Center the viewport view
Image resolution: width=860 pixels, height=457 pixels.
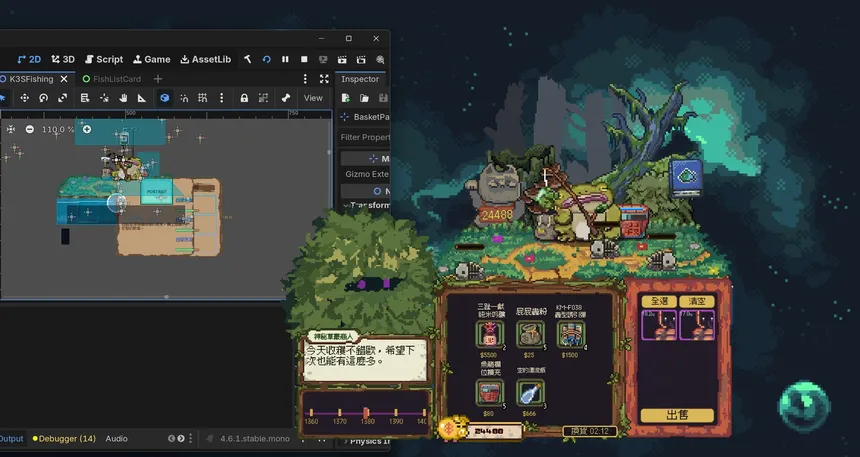(x=11, y=129)
